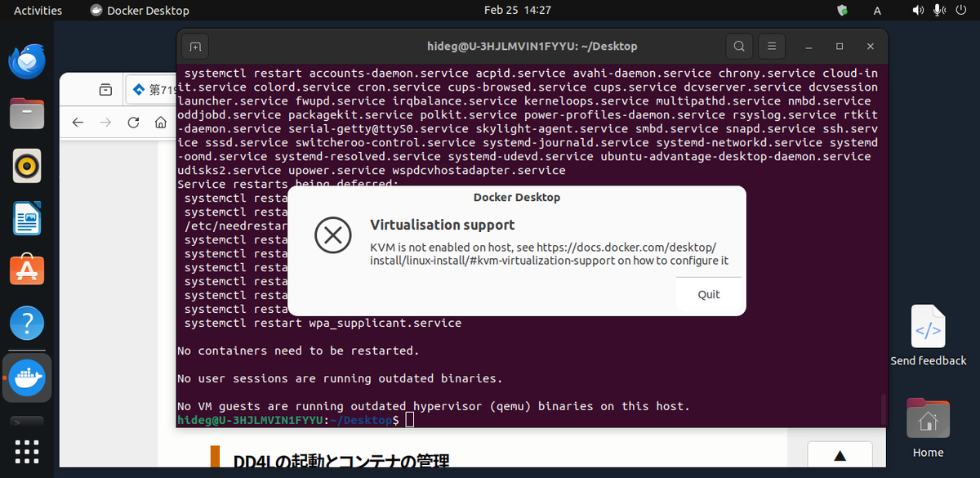Click the Docker Desktop whale dock icon
The width and height of the screenshot is (980, 478).
coord(27,377)
